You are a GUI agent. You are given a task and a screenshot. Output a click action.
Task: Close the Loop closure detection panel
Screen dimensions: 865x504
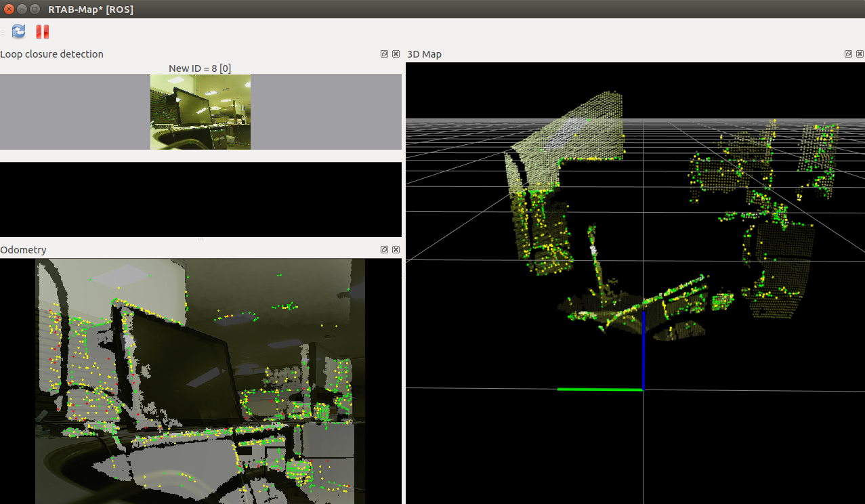coord(396,54)
